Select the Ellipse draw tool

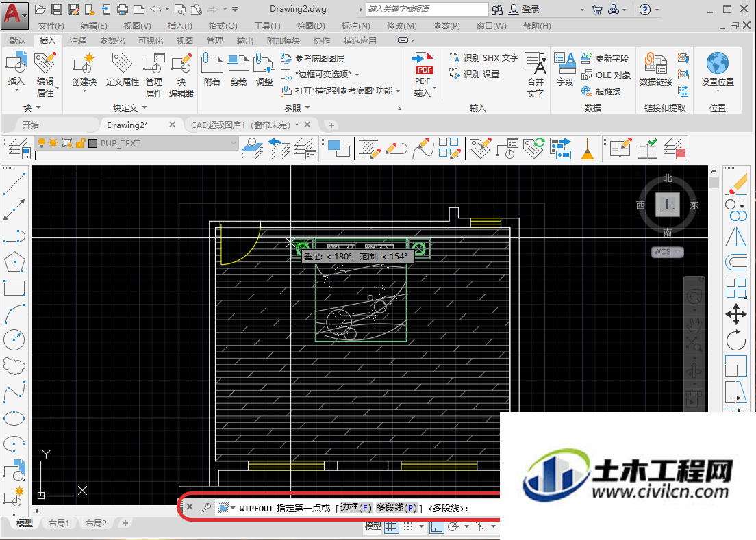[14, 417]
